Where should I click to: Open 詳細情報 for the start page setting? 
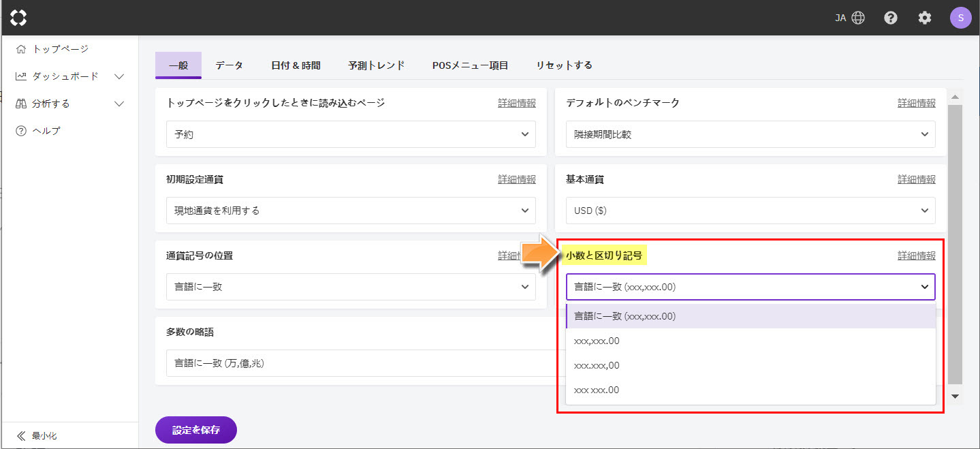point(517,103)
